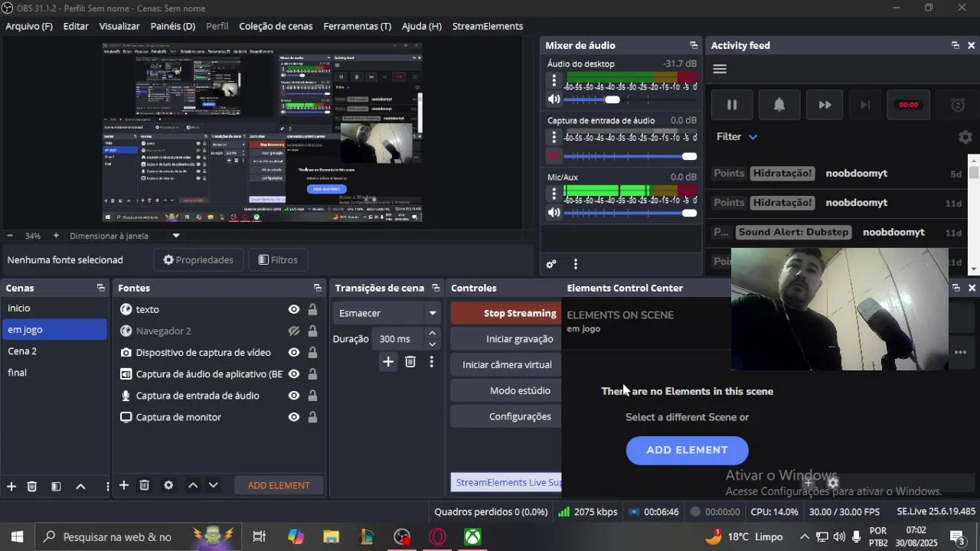Select the inicio scene
980x551 pixels.
[54, 308]
